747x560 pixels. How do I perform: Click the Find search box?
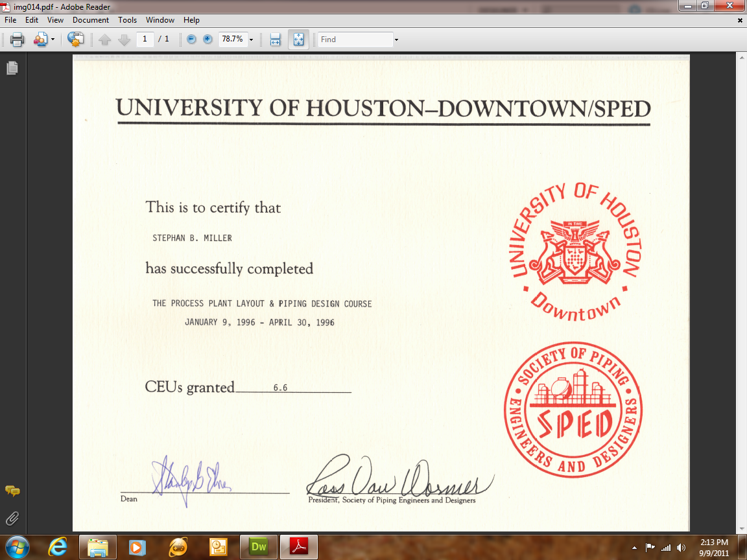click(355, 40)
